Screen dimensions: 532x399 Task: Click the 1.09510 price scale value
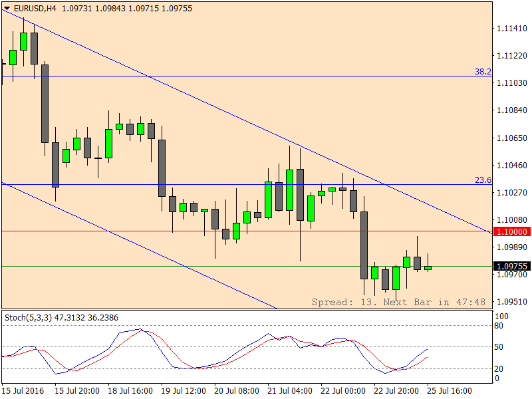point(512,302)
